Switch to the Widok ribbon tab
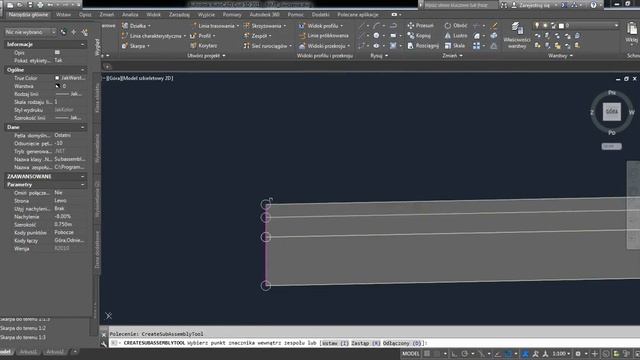 click(x=153, y=15)
